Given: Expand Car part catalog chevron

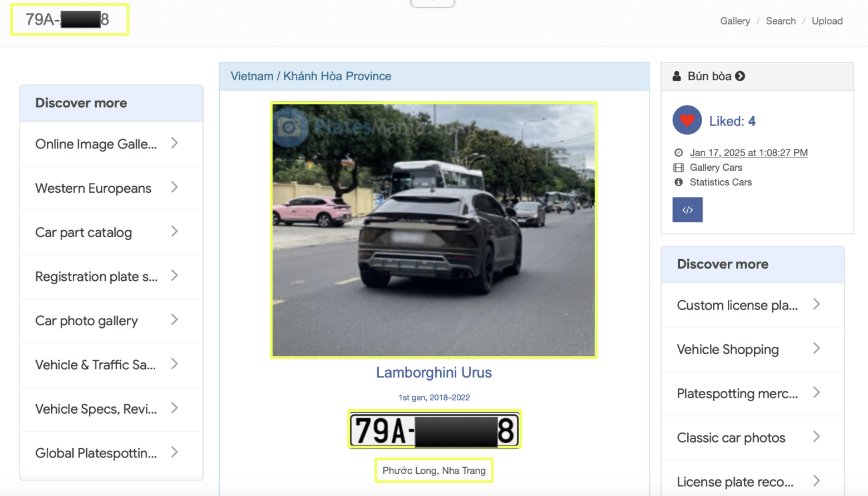Looking at the screenshot, I should click(x=175, y=231).
